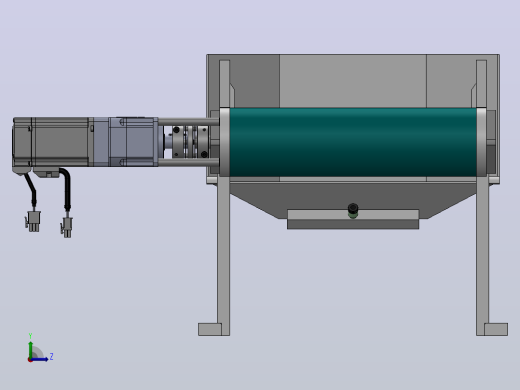The height and width of the screenshot is (390, 520).
Task: Select the right support leg of the frame
Action: 482,255
